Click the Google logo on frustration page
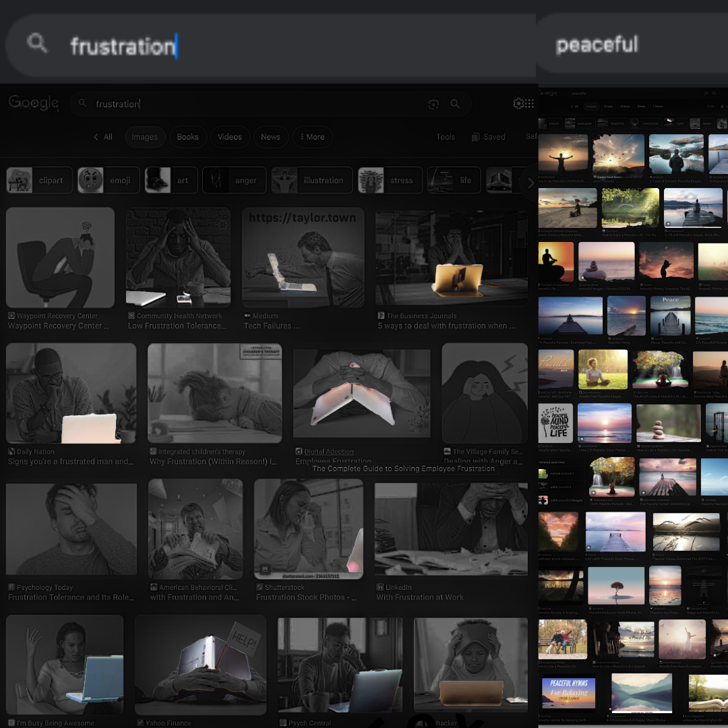This screenshot has width=728, height=728. pos(34,102)
